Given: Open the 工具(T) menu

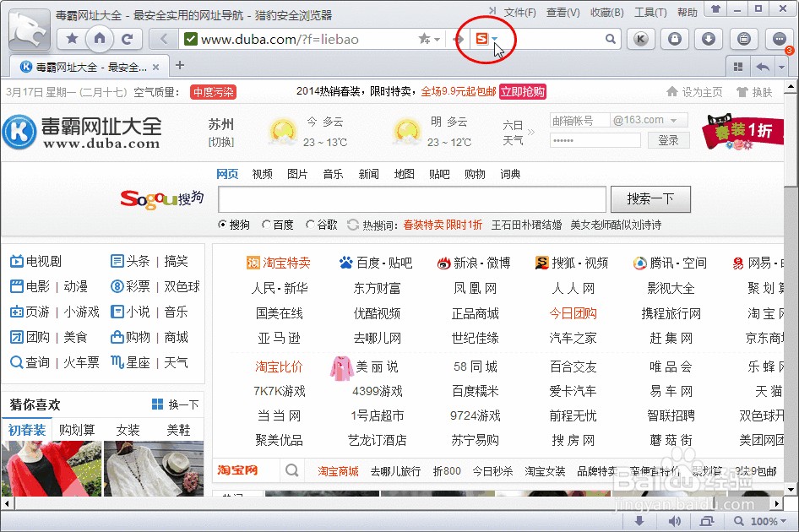Looking at the screenshot, I should pos(650,12).
